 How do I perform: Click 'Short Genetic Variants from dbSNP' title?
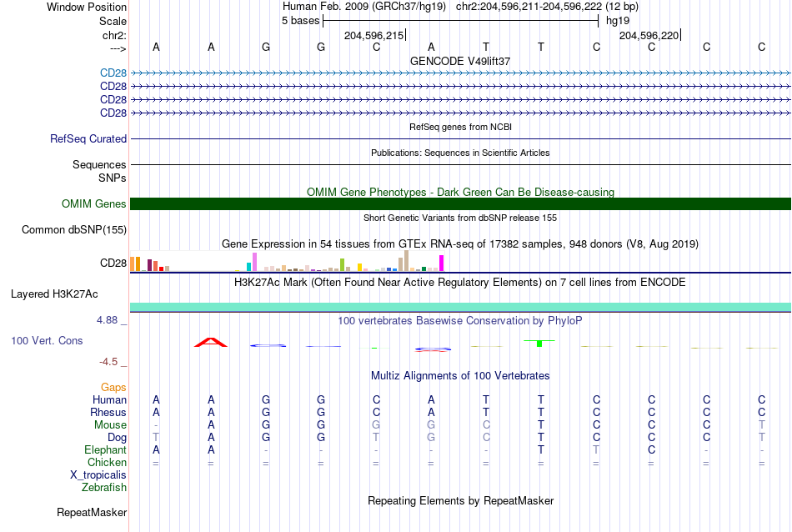[460, 218]
